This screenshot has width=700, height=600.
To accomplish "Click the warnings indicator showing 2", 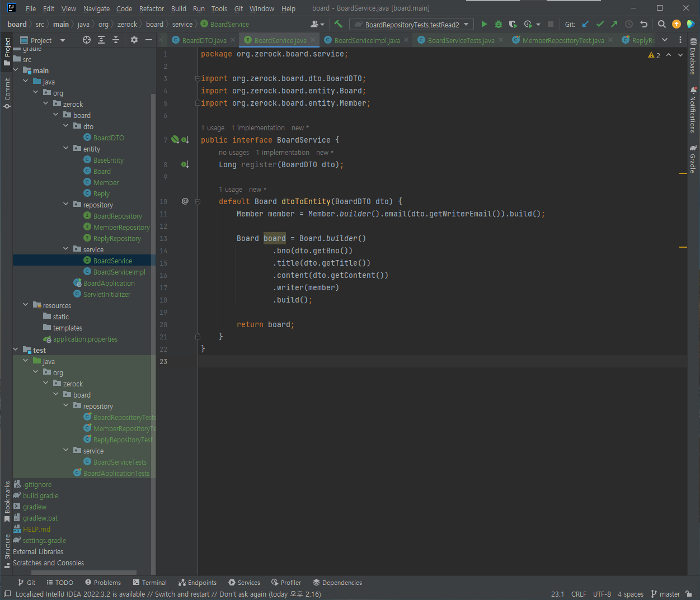I will pos(654,55).
